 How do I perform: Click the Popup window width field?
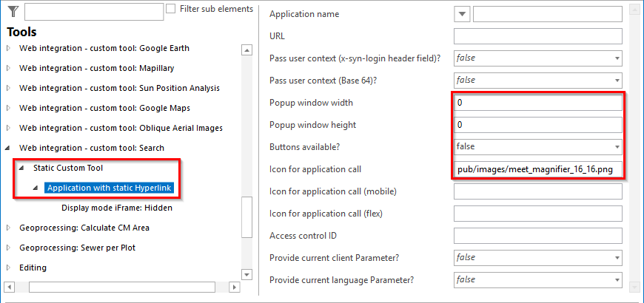[538, 103]
